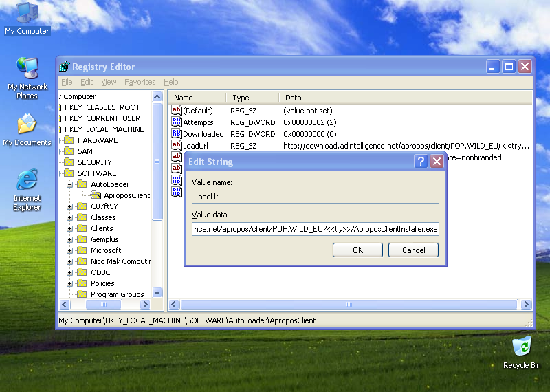This screenshot has width=550, height=392.
Task: Expand the C07ft5Y tree node
Action: pyautogui.click(x=70, y=206)
